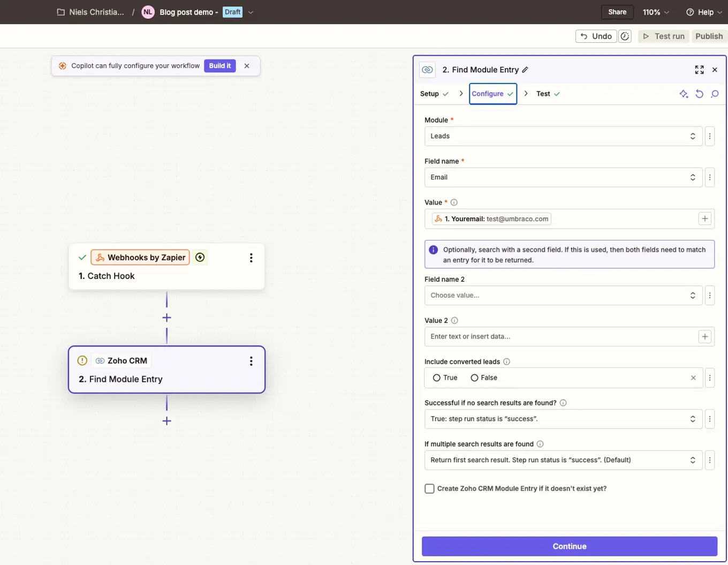
Task: Insert data into Value 2 with the plus icon
Action: pyautogui.click(x=704, y=336)
